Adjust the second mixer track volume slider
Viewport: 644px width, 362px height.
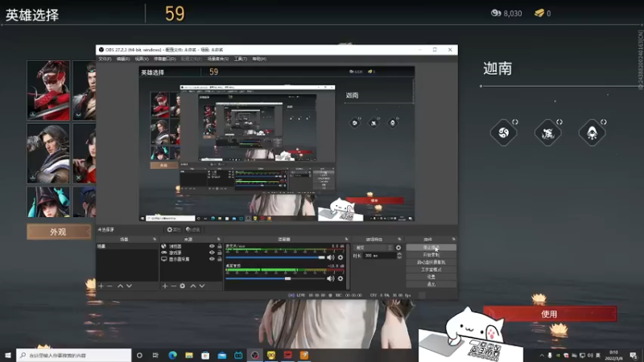275,278
